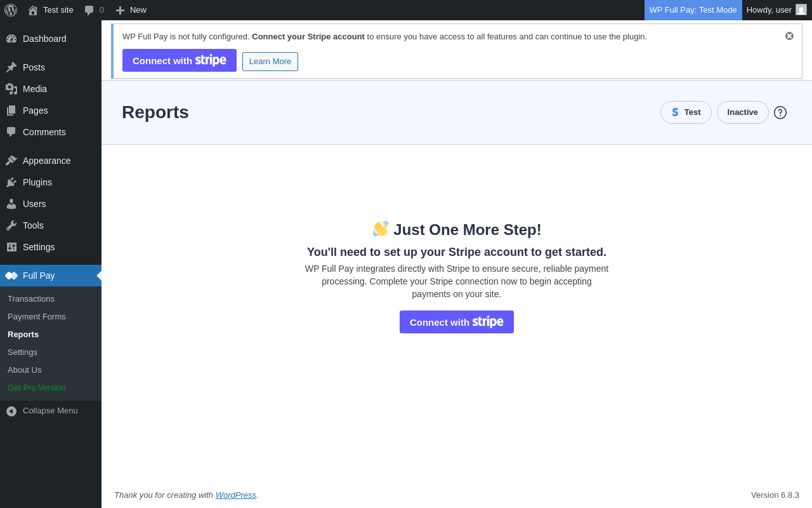
Task: Click the plus icon beside New
Action: click(120, 10)
